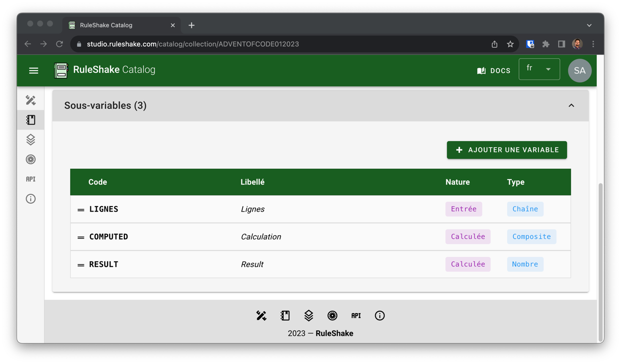Screen dimensions: 621x364
Task: Click the info icon in left sidebar
Action: [31, 199]
